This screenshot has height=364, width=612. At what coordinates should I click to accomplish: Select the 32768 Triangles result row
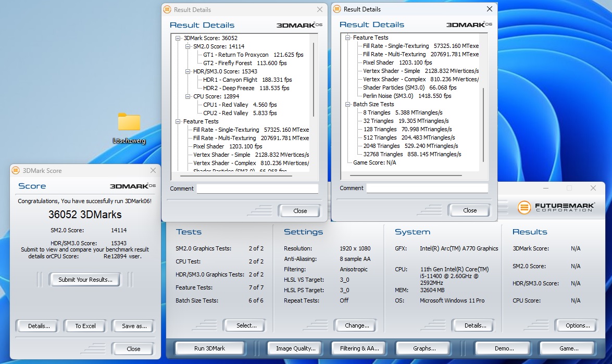[x=412, y=155]
